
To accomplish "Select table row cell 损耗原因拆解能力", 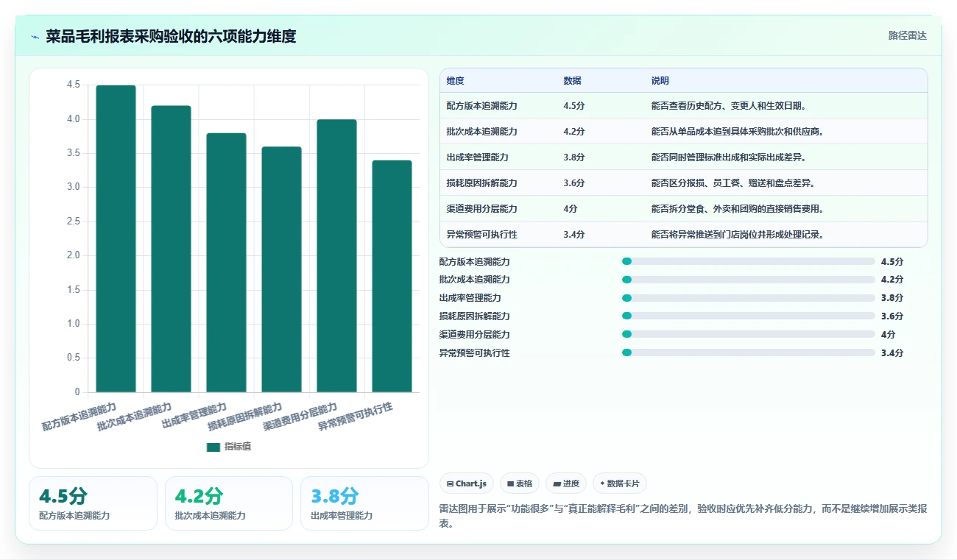I will [x=481, y=183].
